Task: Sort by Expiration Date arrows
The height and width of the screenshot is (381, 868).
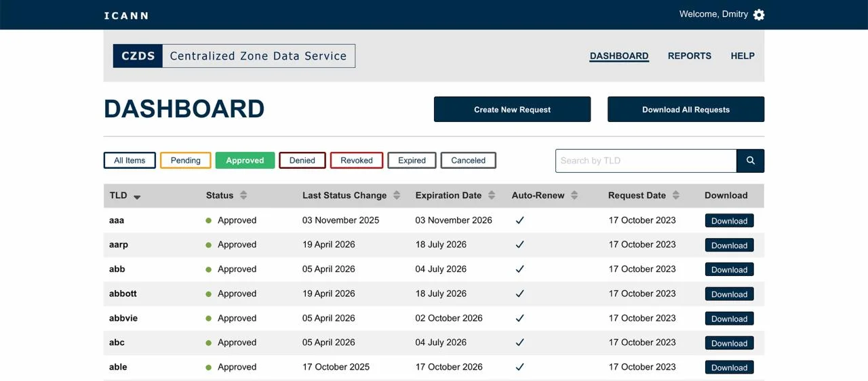Action: click(492, 195)
